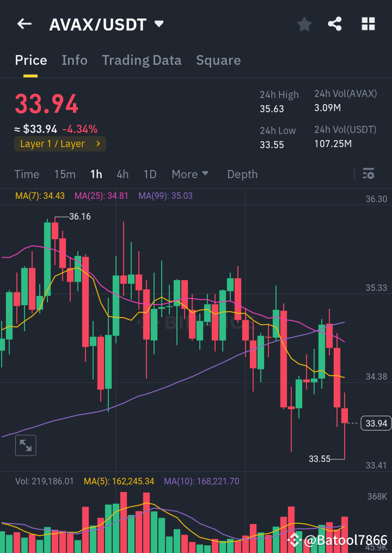
Task: Open the share options
Action: tap(335, 23)
